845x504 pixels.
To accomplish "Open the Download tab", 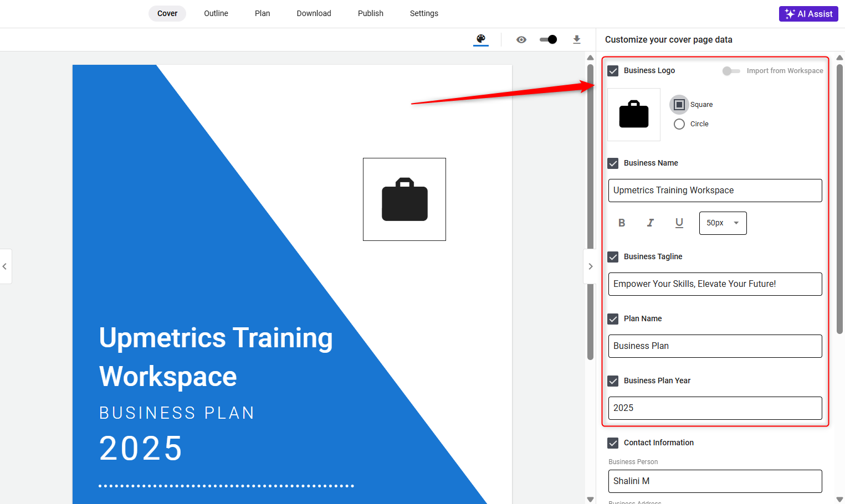I will (314, 13).
